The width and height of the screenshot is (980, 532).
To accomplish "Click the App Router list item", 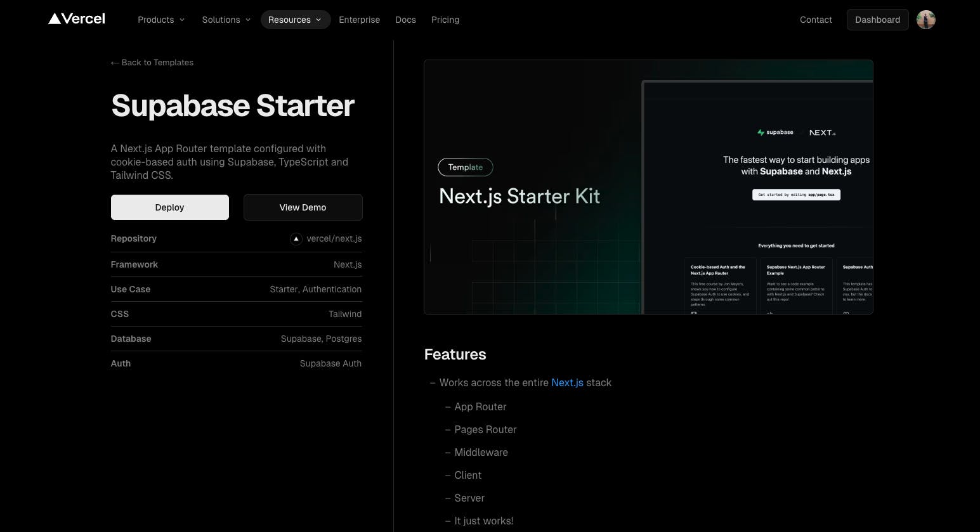I will click(x=480, y=406).
